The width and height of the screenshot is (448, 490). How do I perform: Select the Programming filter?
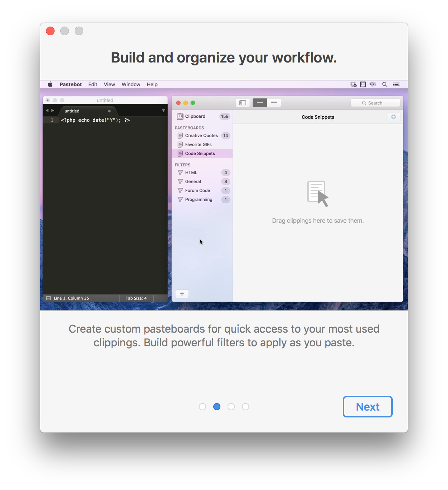tap(202, 199)
